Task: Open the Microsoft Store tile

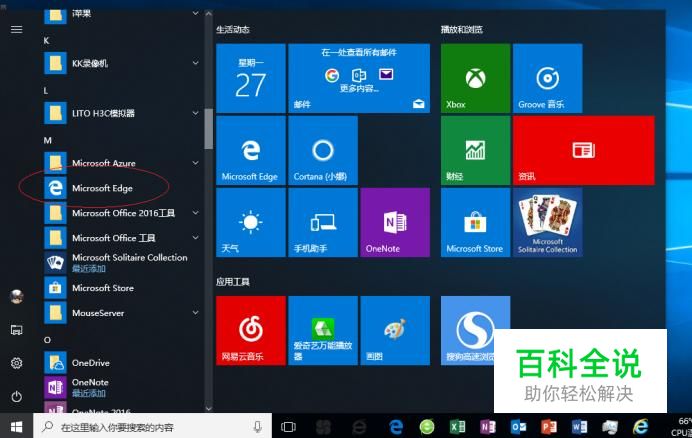Action: pyautogui.click(x=475, y=223)
